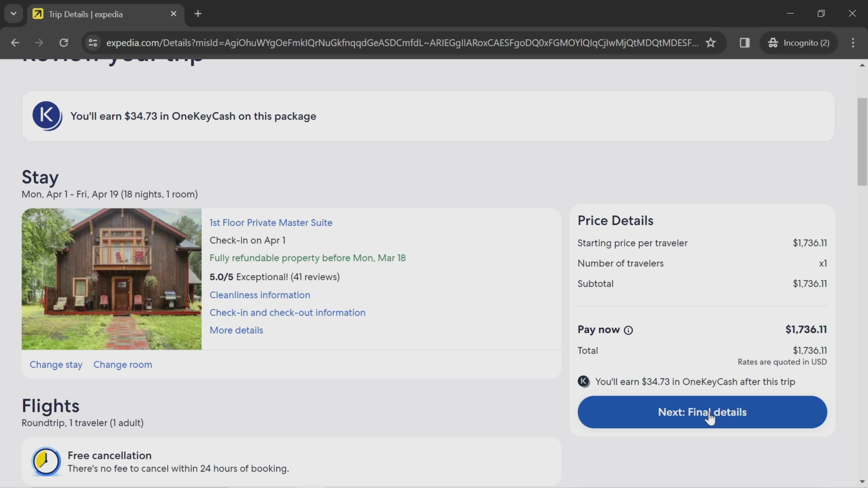Click the browser forward arrow

[x=39, y=43]
